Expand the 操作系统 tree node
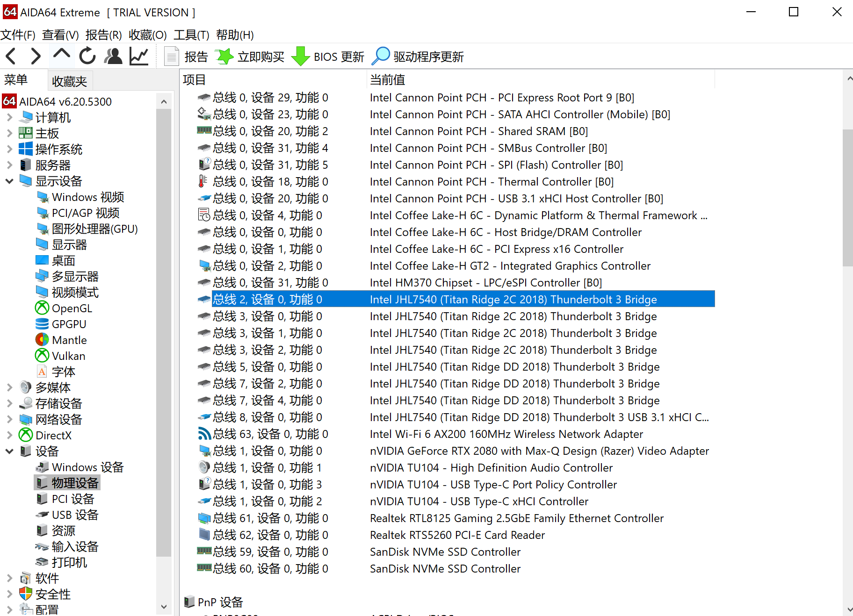Viewport: 853px width, 616px height. [9, 149]
